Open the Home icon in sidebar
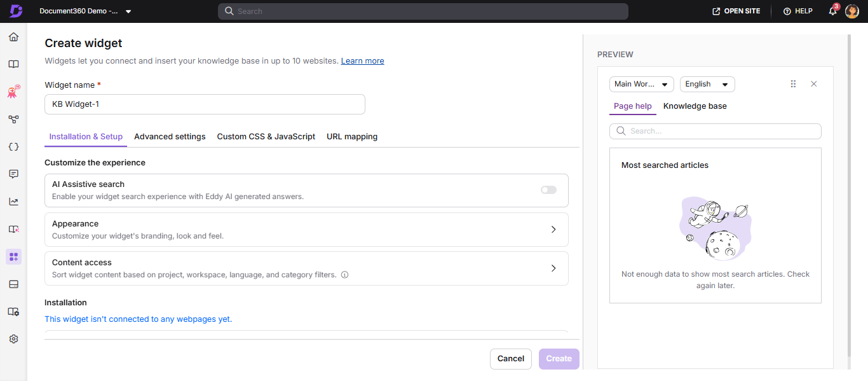 13,37
